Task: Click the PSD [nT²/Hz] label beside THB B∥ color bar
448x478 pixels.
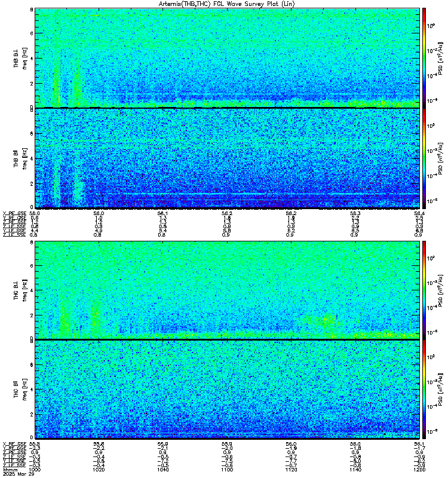Action: [441, 158]
